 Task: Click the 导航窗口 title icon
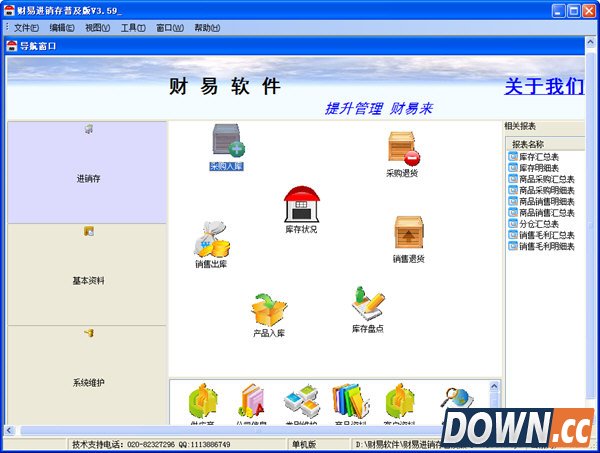click(12, 46)
